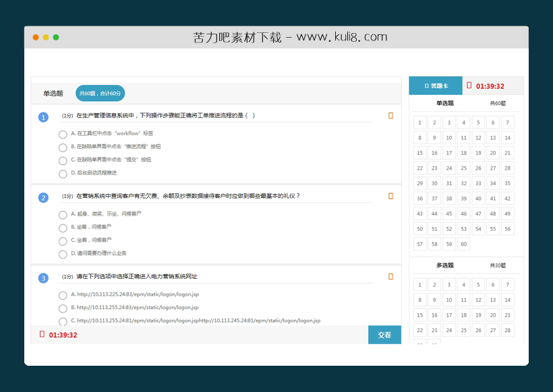The image size is (553, 392).
Task: Click the blue circled number 1 question badge
Action: (43, 117)
